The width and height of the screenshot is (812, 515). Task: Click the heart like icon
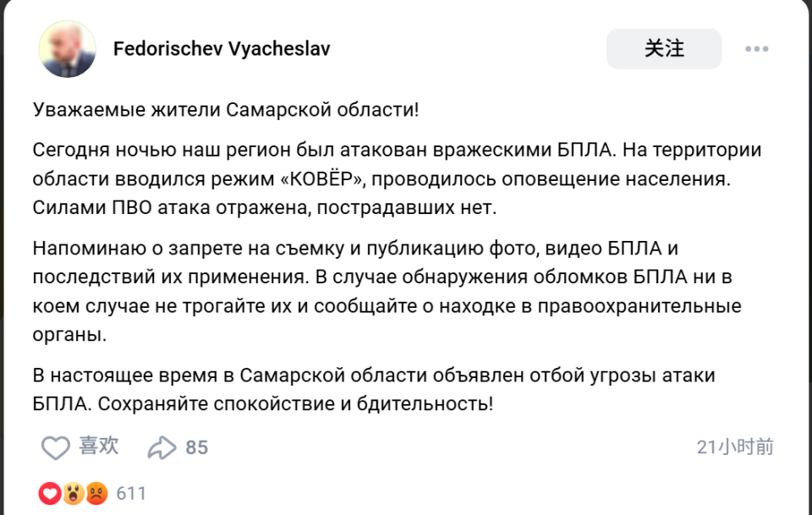tap(56, 447)
